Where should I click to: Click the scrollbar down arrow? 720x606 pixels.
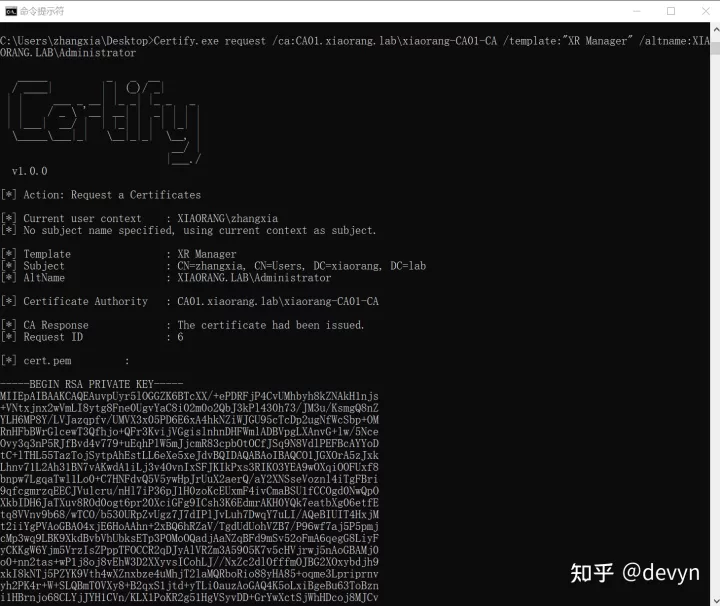coord(715,600)
